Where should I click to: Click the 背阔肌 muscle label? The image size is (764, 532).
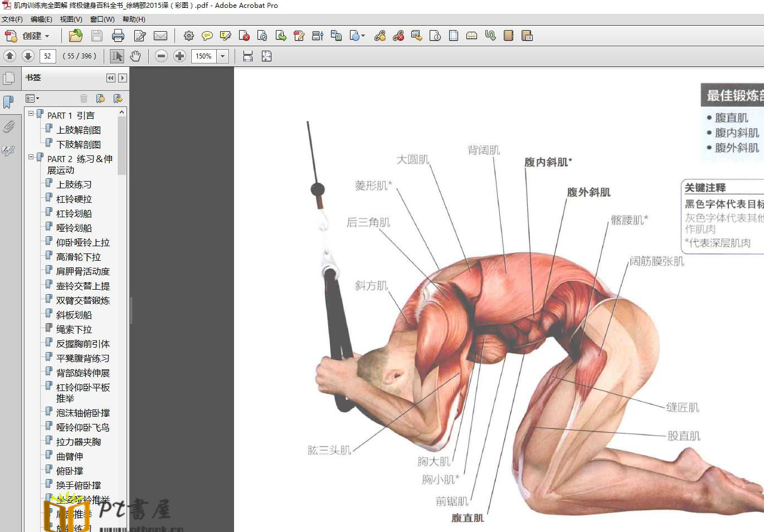(x=484, y=150)
